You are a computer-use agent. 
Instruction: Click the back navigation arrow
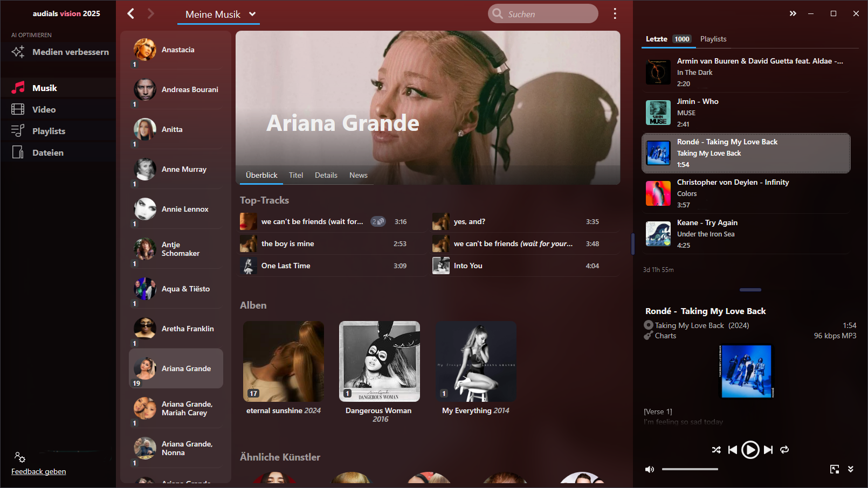coord(130,13)
